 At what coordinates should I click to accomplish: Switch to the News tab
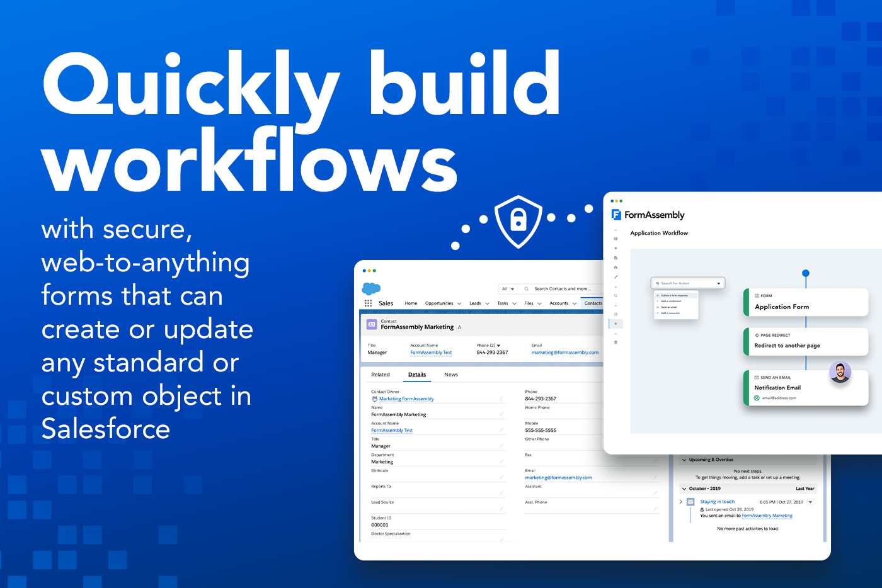tap(451, 375)
